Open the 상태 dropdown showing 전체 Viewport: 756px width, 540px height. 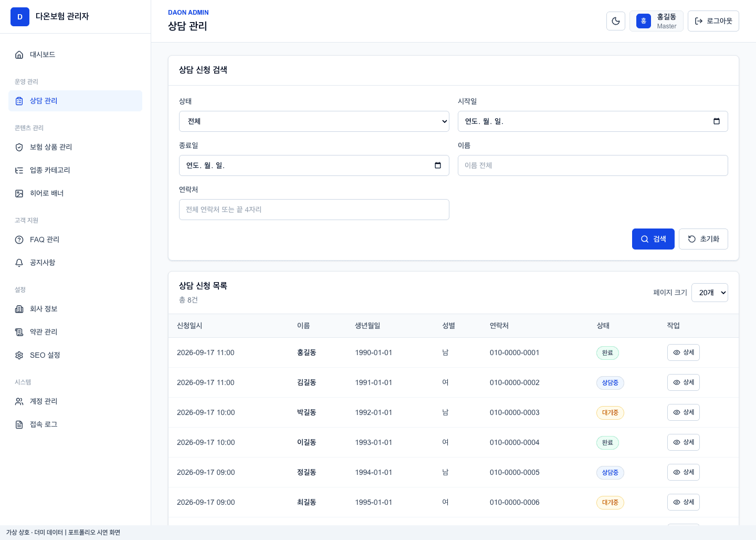coord(314,121)
